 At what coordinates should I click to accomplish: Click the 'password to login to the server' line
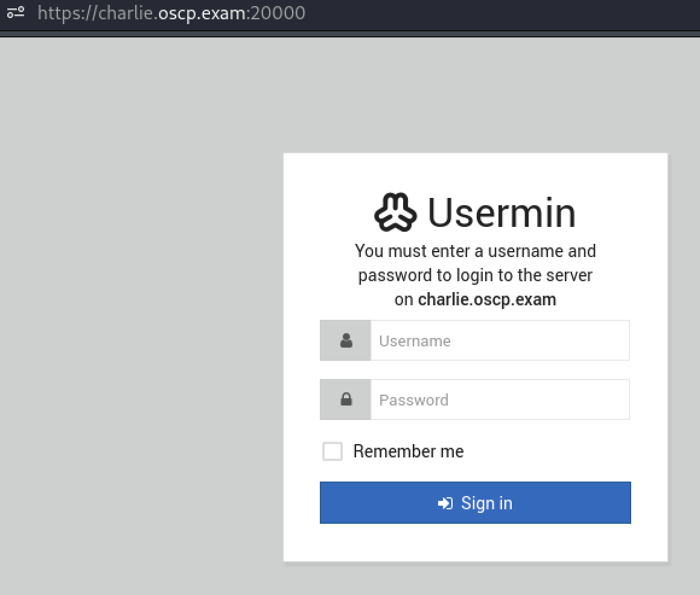click(476, 275)
